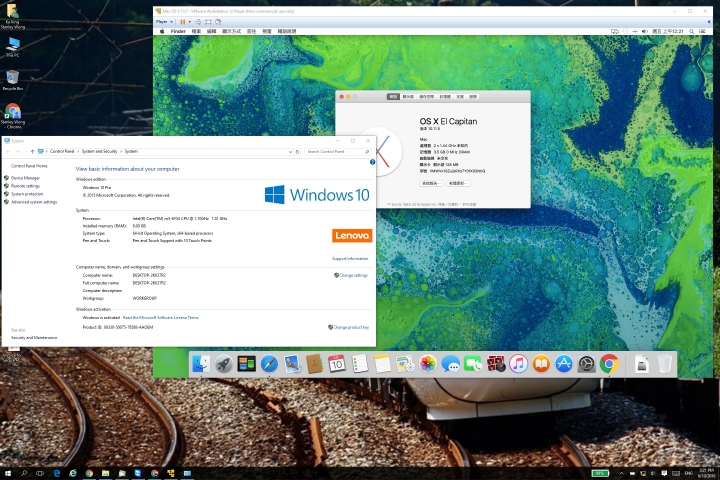Launch iTunes from the dock

pyautogui.click(x=518, y=364)
